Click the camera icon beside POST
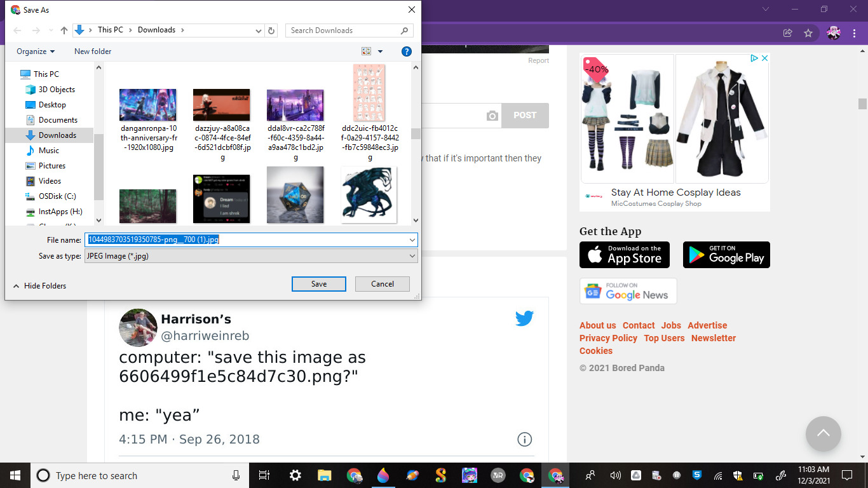 492,116
